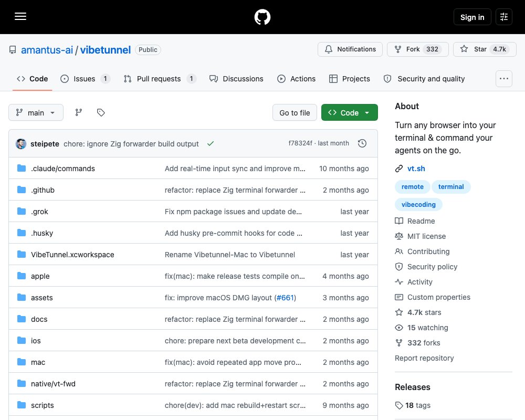Open commit 'Add husky pre-commit hooks'

tap(234, 233)
